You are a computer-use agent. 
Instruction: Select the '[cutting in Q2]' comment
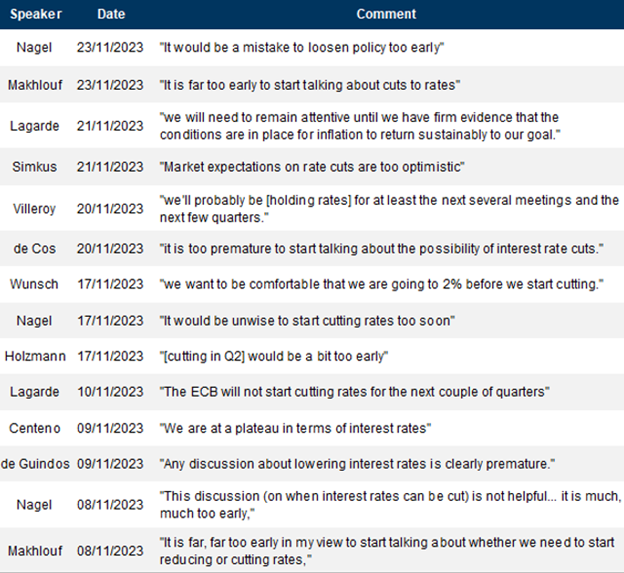(274, 357)
